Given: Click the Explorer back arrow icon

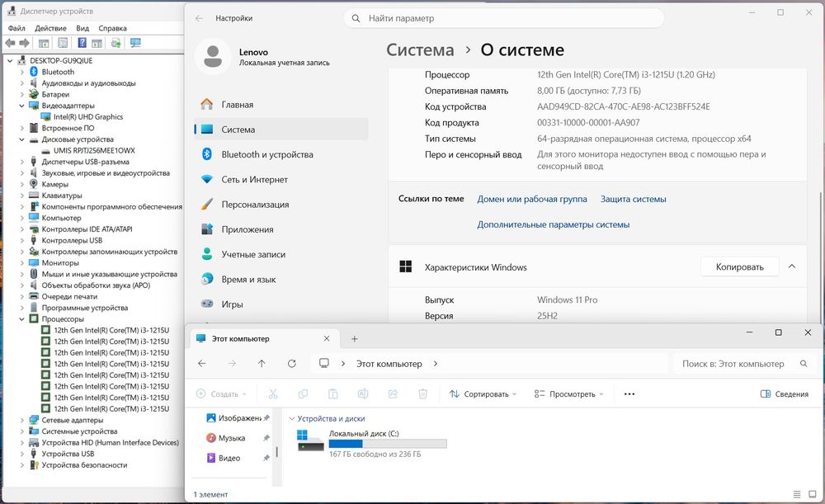Looking at the screenshot, I should pos(201,364).
